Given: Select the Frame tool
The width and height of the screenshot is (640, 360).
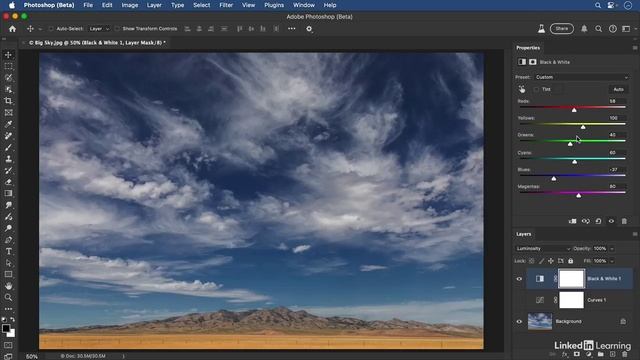Looking at the screenshot, I should pos(8,113).
